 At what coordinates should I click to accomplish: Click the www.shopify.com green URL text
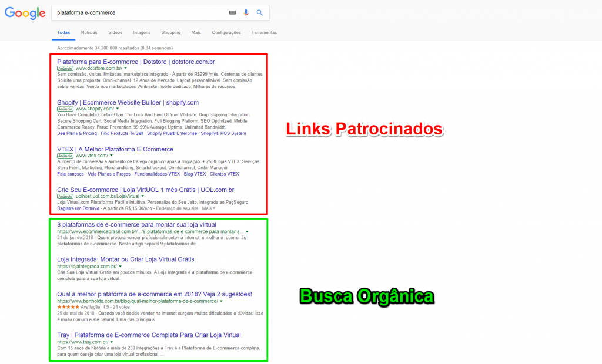[95, 109]
